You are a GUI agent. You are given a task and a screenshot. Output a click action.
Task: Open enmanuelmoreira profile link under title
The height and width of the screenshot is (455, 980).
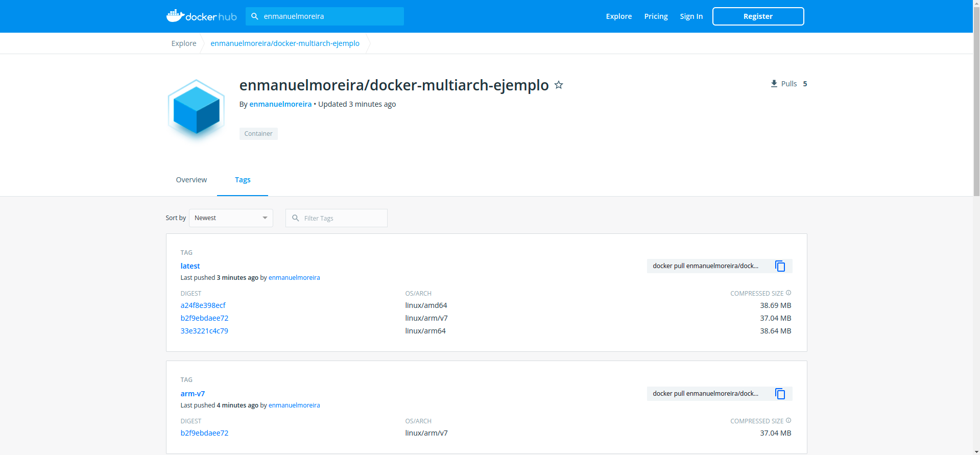pyautogui.click(x=280, y=104)
